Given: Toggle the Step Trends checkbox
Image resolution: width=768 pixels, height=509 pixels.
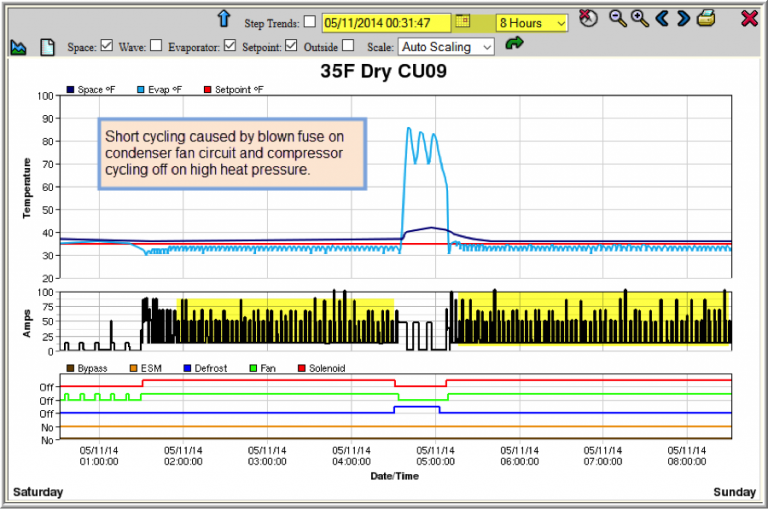Looking at the screenshot, I should coord(310,22).
